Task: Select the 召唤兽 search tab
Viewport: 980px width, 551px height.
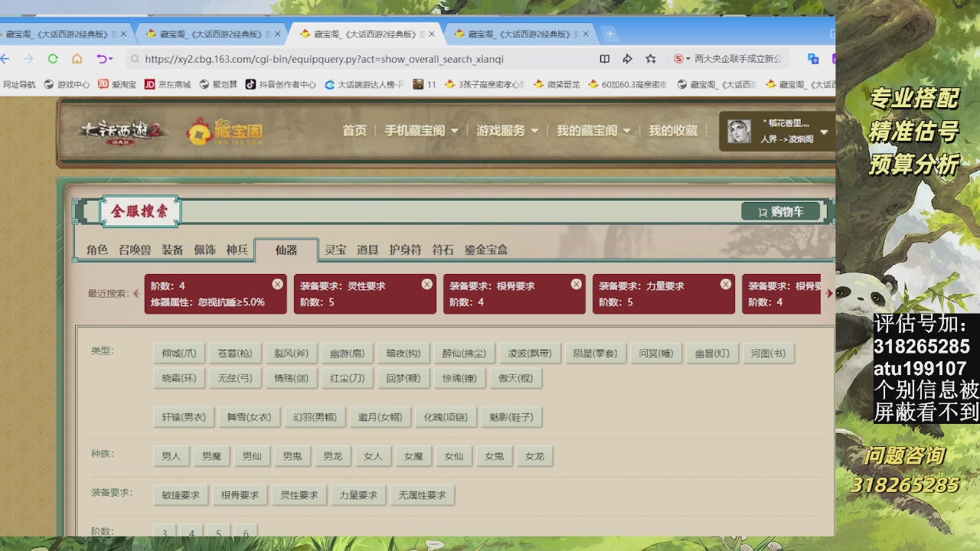Action: click(135, 249)
